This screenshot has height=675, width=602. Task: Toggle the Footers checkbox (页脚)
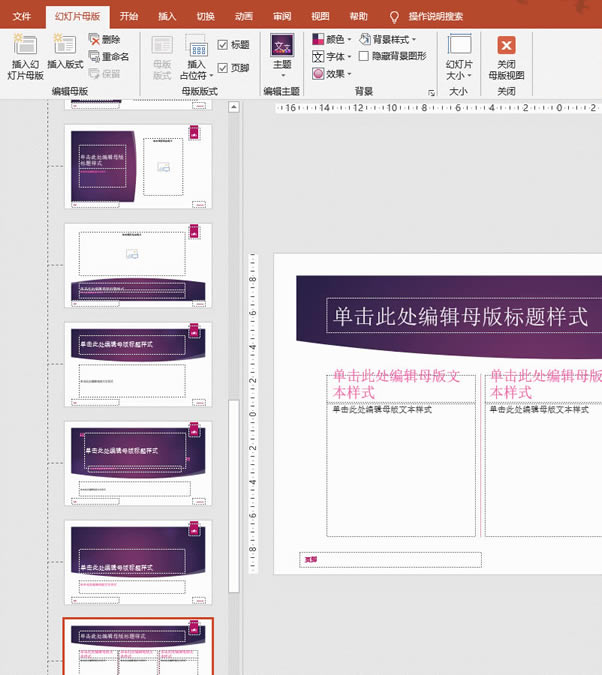[223, 68]
